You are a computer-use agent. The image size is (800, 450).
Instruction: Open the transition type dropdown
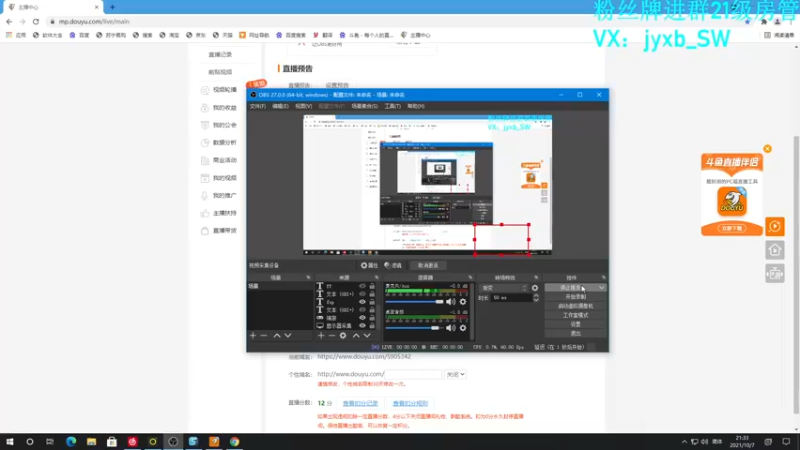coord(504,288)
